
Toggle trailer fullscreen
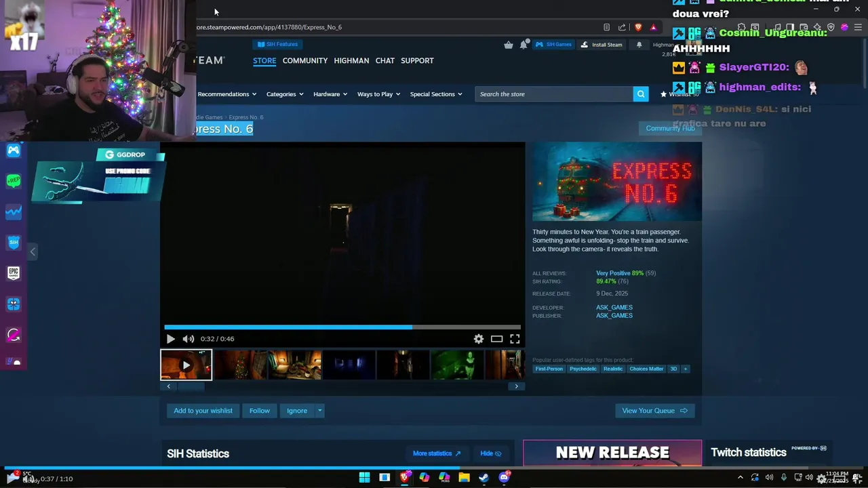[x=515, y=339]
